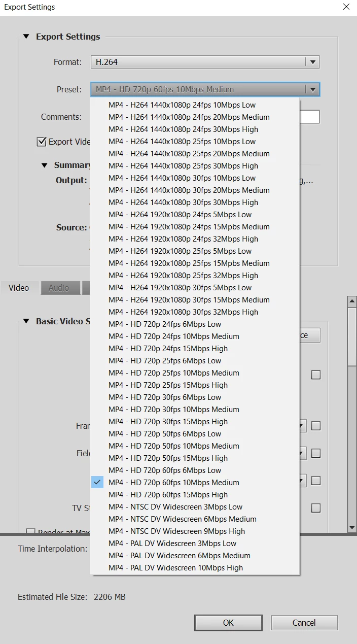Collapse the Preset dropdown list
This screenshot has width=357, height=644.
[x=312, y=90]
